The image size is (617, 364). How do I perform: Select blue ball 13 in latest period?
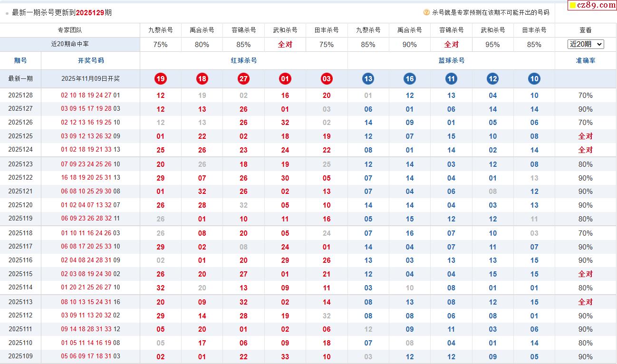[368, 79]
